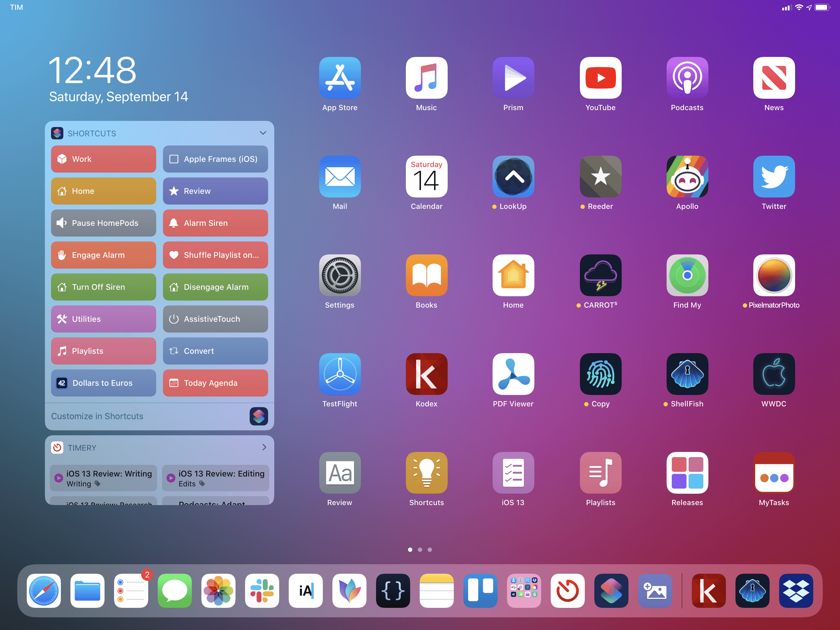Run the Work shortcut

(x=103, y=159)
